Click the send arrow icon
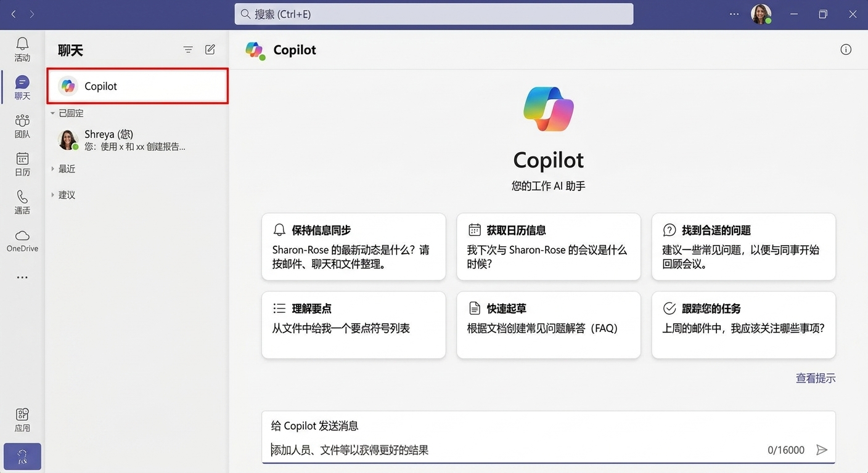Viewport: 868px width, 473px height. coord(822,450)
